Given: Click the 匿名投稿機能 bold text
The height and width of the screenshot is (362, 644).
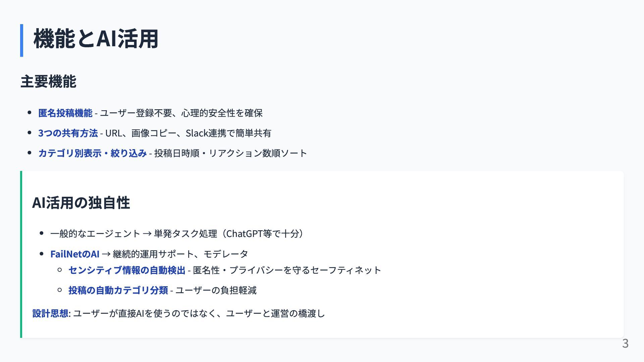Looking at the screenshot, I should point(65,113).
